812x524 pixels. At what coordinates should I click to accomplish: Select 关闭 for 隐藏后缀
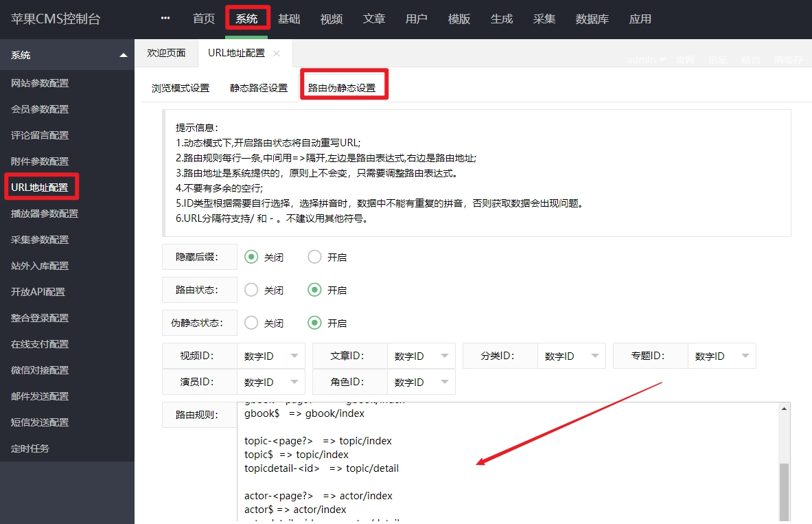coord(251,257)
